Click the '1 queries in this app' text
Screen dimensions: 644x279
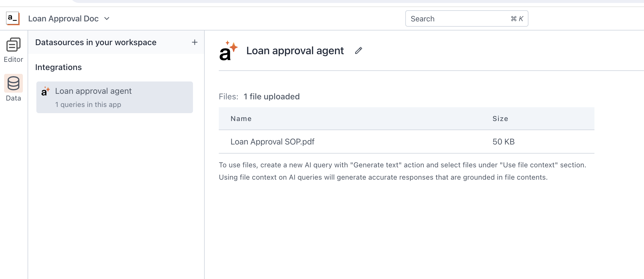point(88,105)
